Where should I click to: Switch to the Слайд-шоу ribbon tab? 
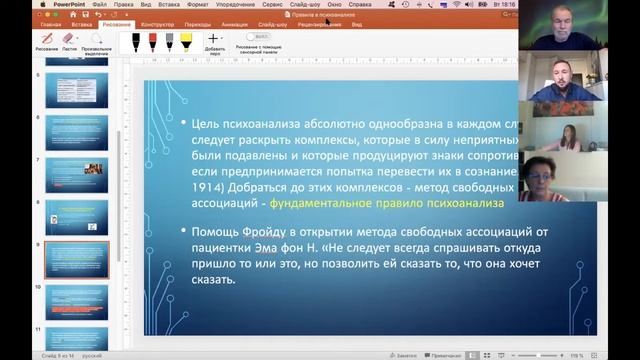[273, 24]
